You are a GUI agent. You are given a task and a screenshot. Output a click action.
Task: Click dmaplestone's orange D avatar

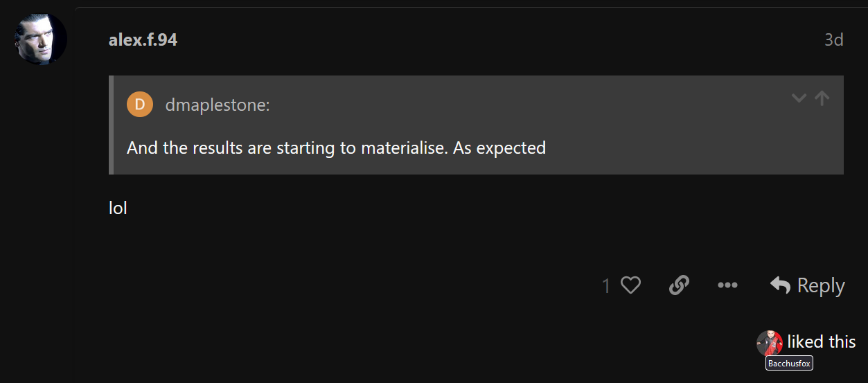coord(140,105)
